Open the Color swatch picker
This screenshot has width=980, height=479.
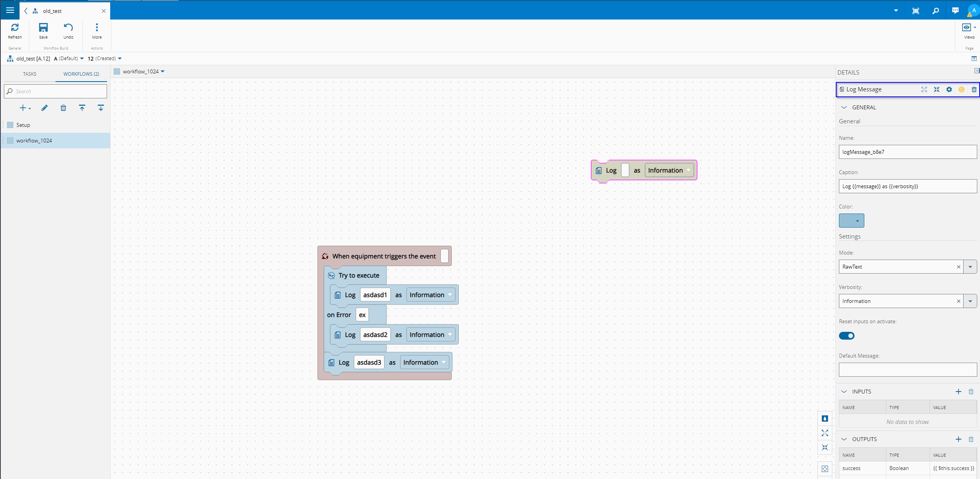[851, 221]
